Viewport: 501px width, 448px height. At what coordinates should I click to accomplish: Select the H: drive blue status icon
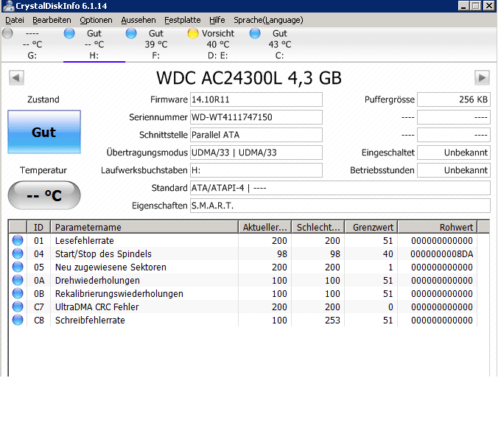coord(69,33)
